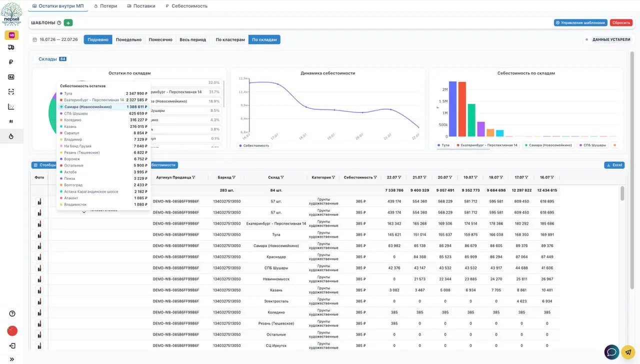Screen dimensions: 640x364
Task: Open the yellow Telegram paper plane button
Action: [x=628, y=352]
